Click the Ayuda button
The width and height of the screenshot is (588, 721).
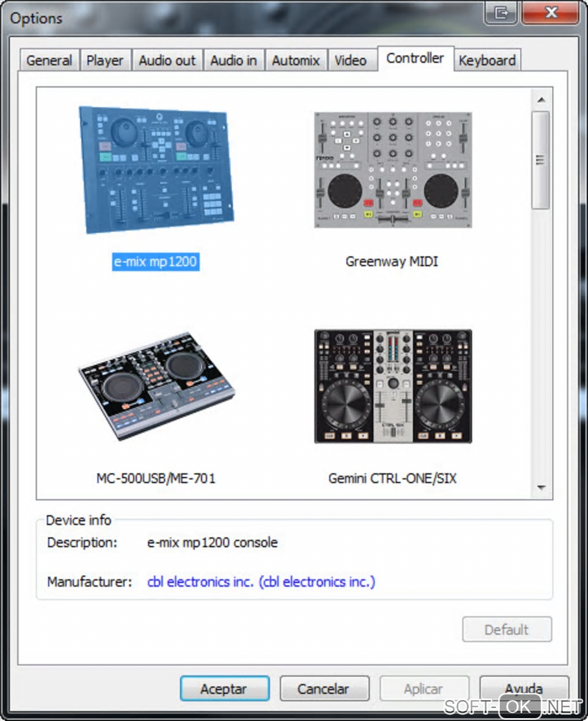pyautogui.click(x=524, y=689)
